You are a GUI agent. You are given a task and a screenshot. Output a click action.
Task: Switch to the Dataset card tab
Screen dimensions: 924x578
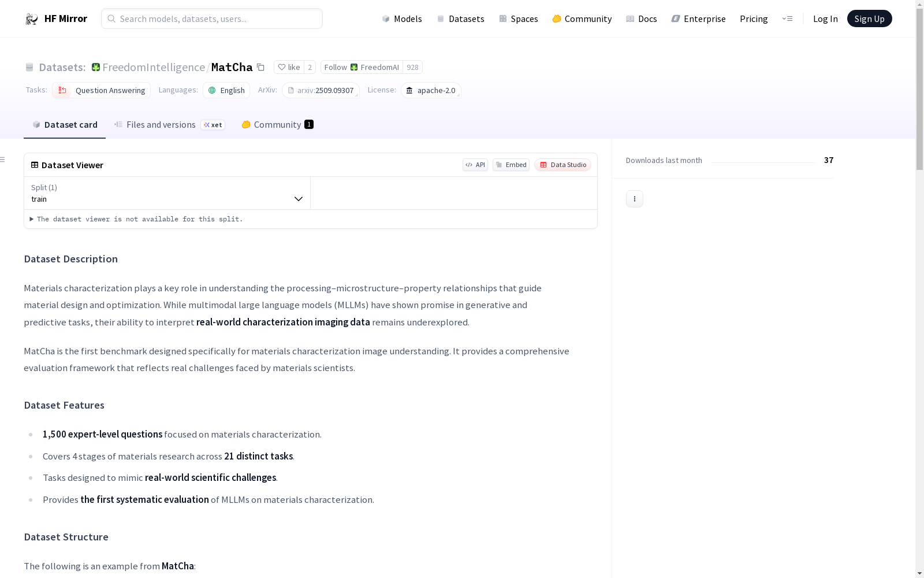(65, 125)
